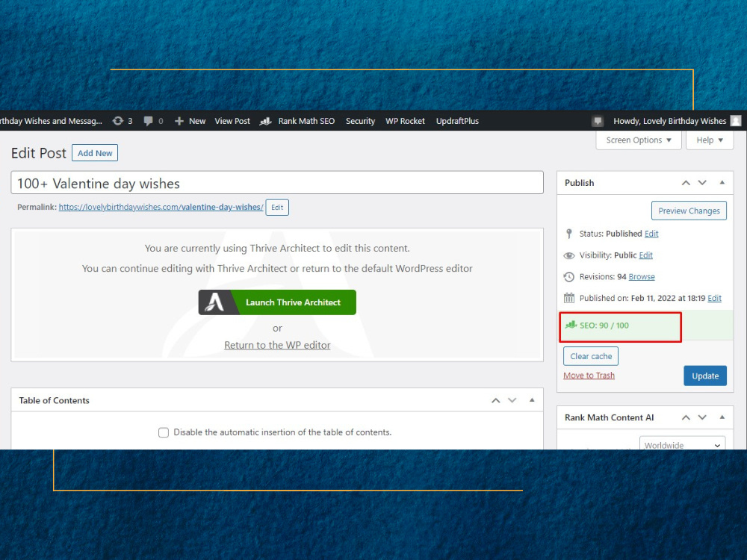
Task: Click Move to Trash link
Action: coord(589,376)
